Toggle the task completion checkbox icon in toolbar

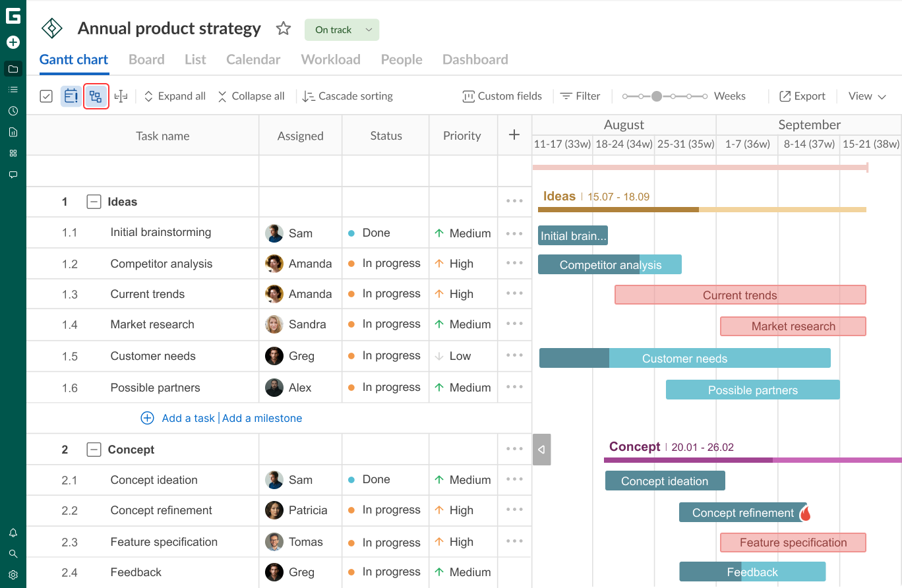coord(46,96)
